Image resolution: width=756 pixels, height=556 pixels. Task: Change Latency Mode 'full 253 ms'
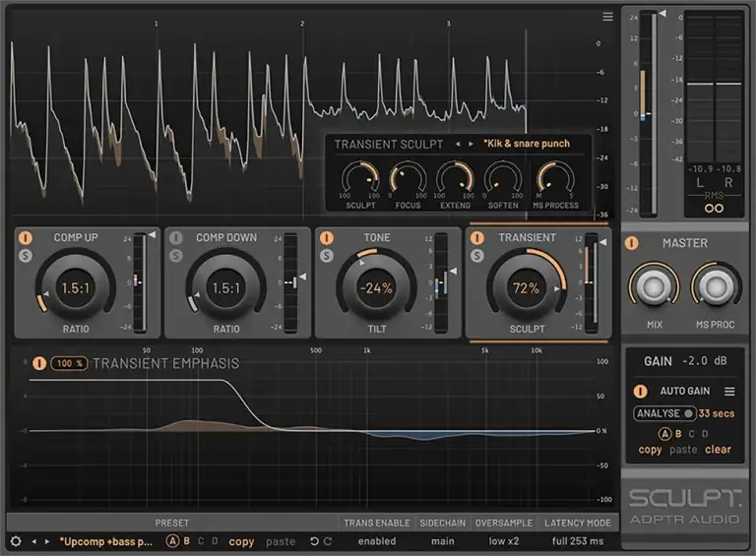pyautogui.click(x=577, y=541)
